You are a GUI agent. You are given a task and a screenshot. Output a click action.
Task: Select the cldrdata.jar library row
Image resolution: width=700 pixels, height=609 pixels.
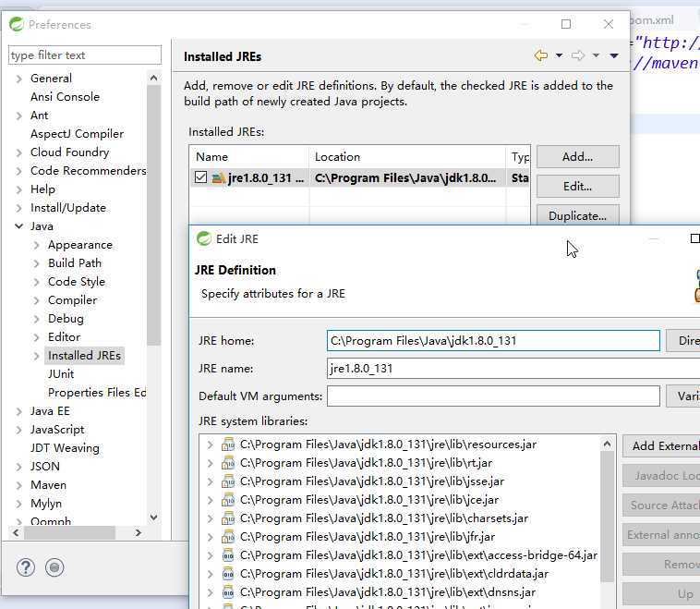pyautogui.click(x=393, y=574)
